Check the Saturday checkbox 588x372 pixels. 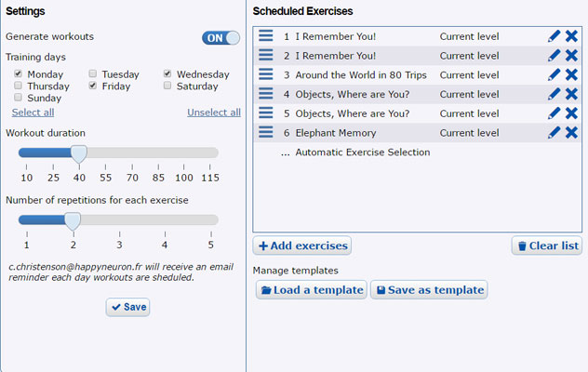(167, 86)
